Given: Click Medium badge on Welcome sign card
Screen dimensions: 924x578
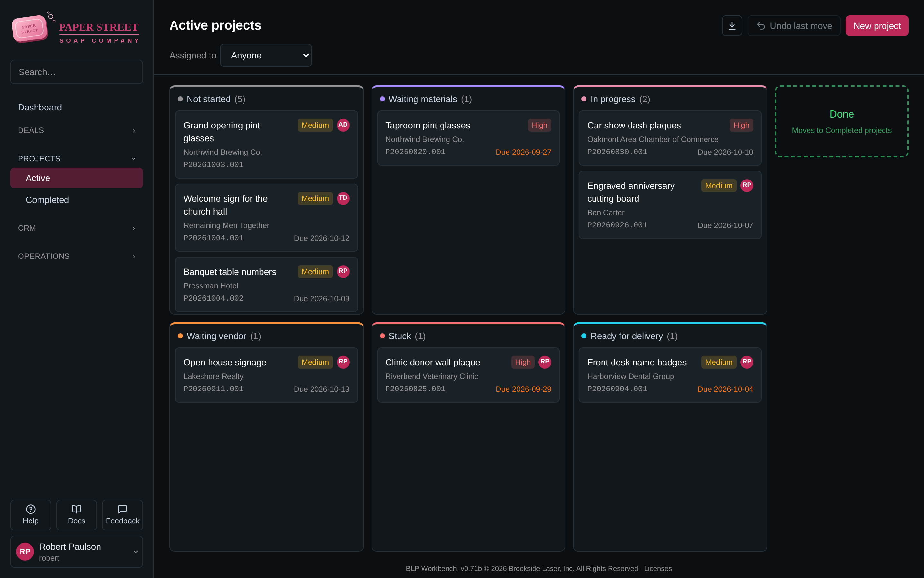Looking at the screenshot, I should click(315, 198).
